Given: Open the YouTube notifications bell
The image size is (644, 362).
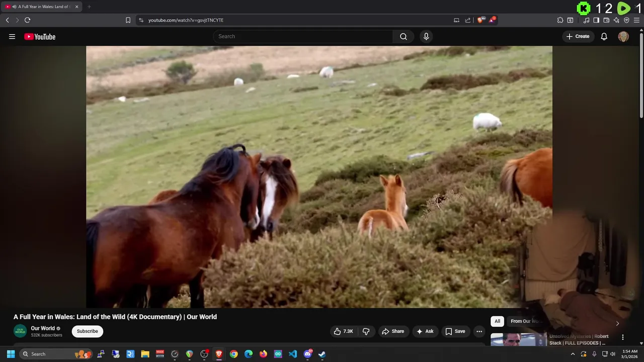Looking at the screenshot, I should [604, 36].
